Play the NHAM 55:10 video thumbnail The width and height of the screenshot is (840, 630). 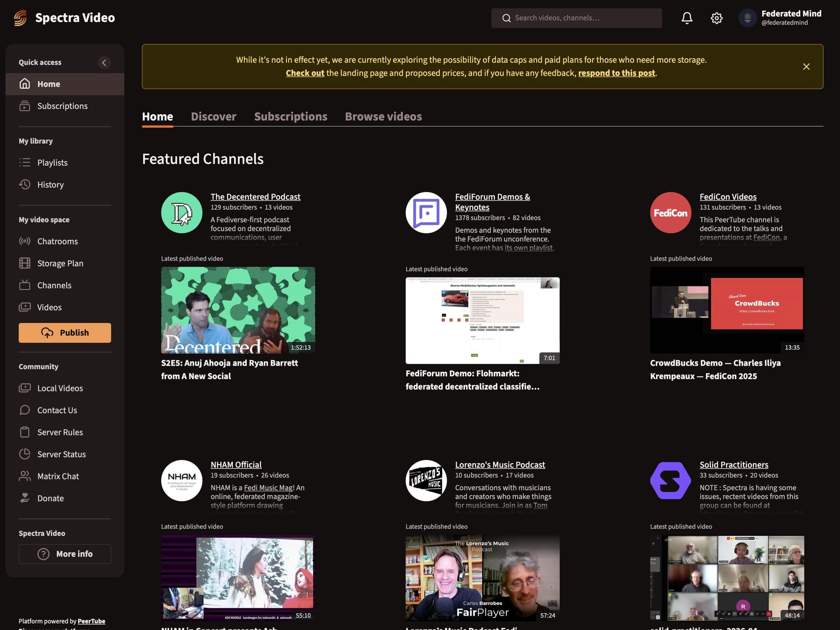click(238, 578)
